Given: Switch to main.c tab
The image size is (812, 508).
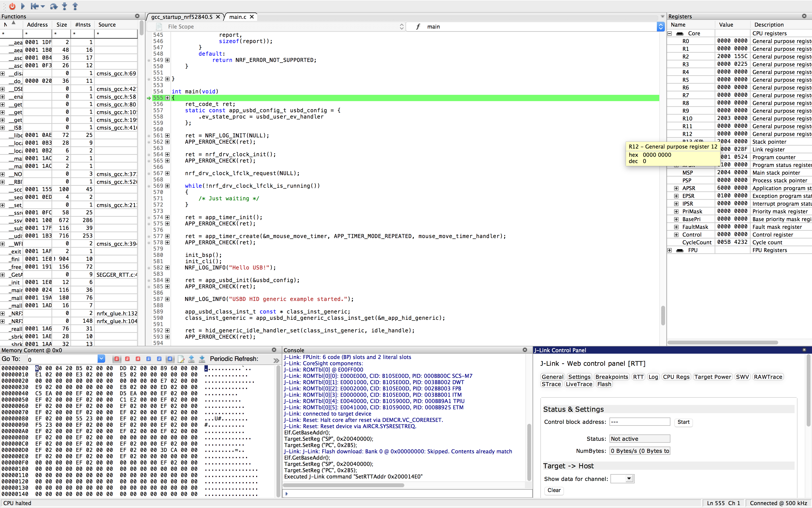Looking at the screenshot, I should coord(238,17).
